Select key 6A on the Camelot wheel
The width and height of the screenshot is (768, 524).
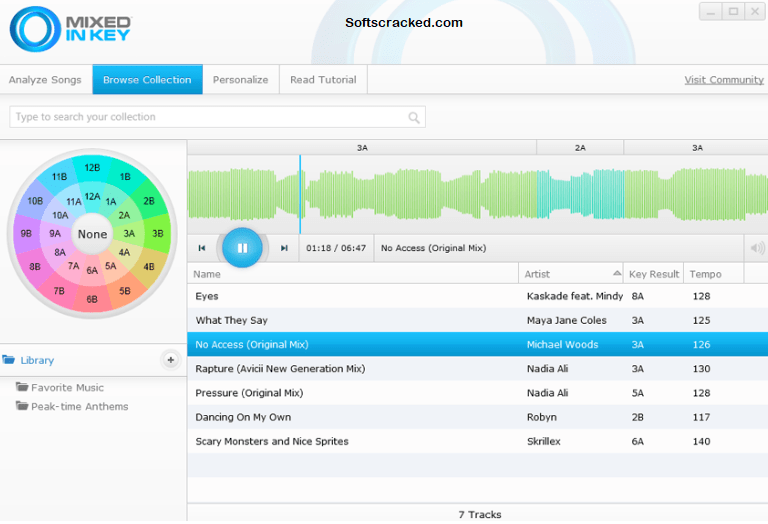pyautogui.click(x=92, y=270)
